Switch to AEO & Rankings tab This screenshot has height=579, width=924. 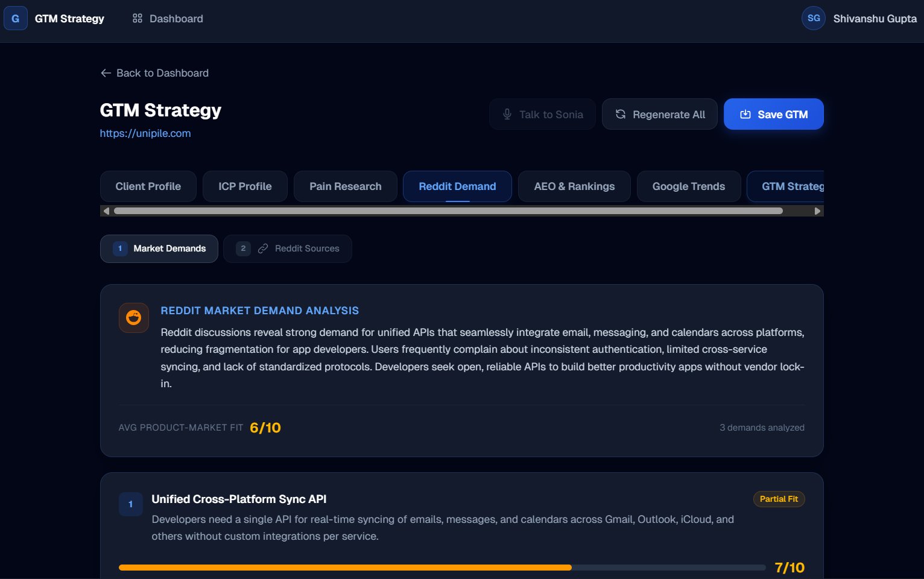pos(574,186)
